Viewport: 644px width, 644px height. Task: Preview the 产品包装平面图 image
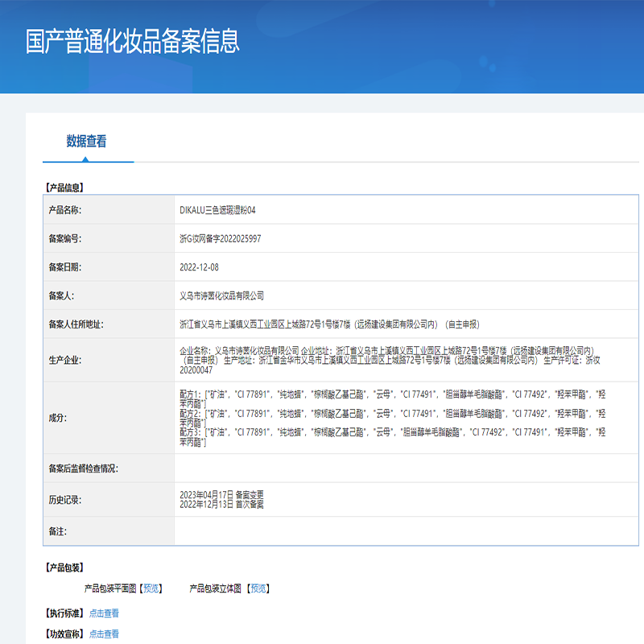click(151, 588)
